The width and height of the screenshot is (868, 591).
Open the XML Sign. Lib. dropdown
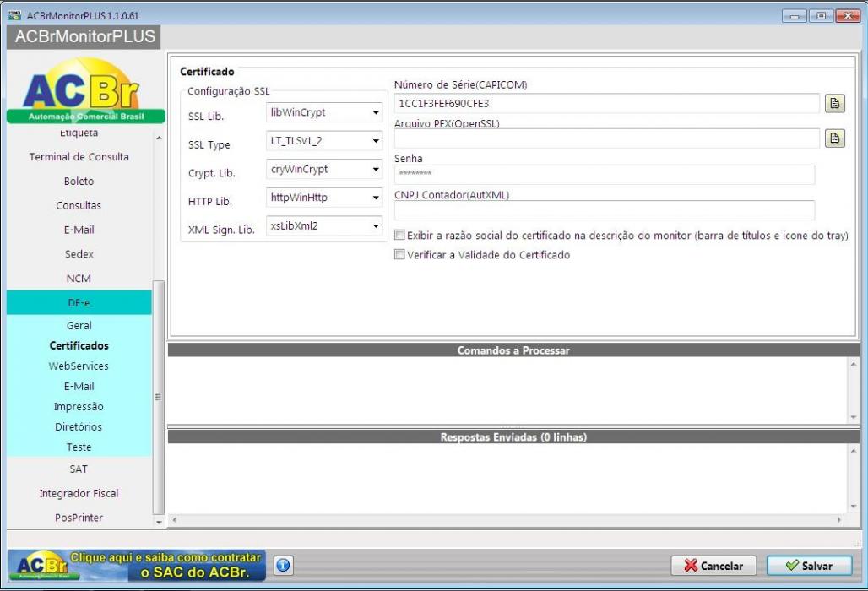[x=324, y=225]
